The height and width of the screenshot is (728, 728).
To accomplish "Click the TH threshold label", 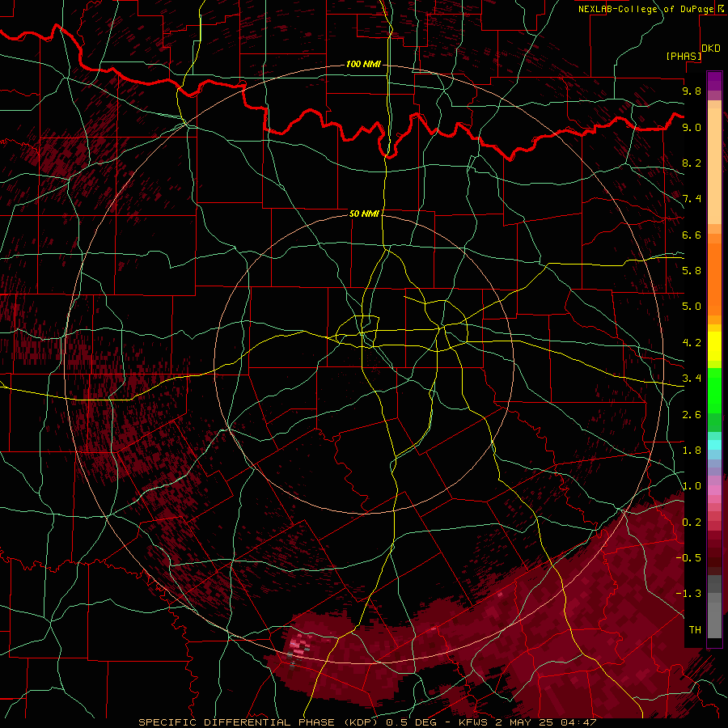I will 695,630.
